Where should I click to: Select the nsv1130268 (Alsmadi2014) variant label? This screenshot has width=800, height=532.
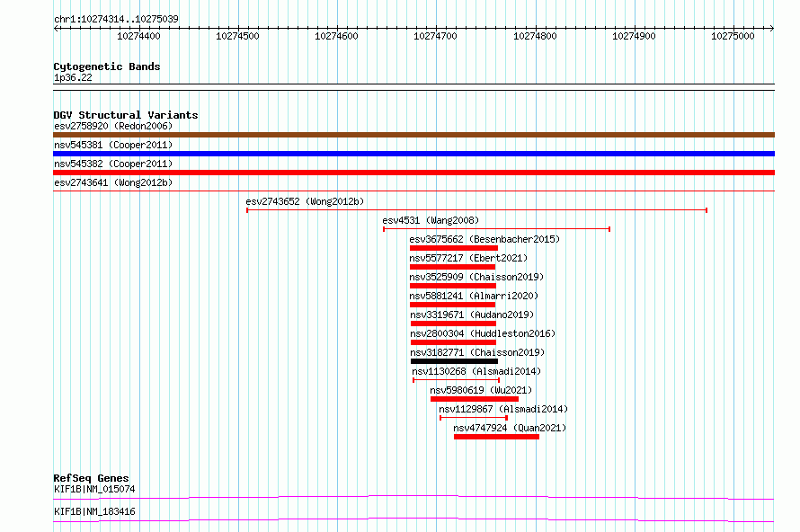point(476,371)
